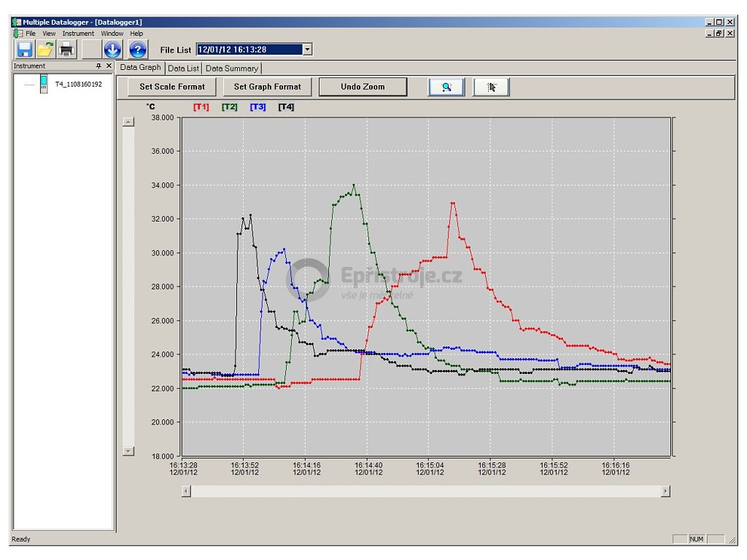
Task: Click the Save floppy disk icon
Action: tap(25, 50)
